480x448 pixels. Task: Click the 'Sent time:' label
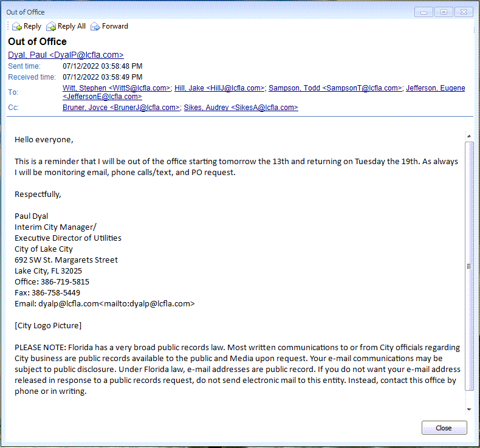click(24, 66)
